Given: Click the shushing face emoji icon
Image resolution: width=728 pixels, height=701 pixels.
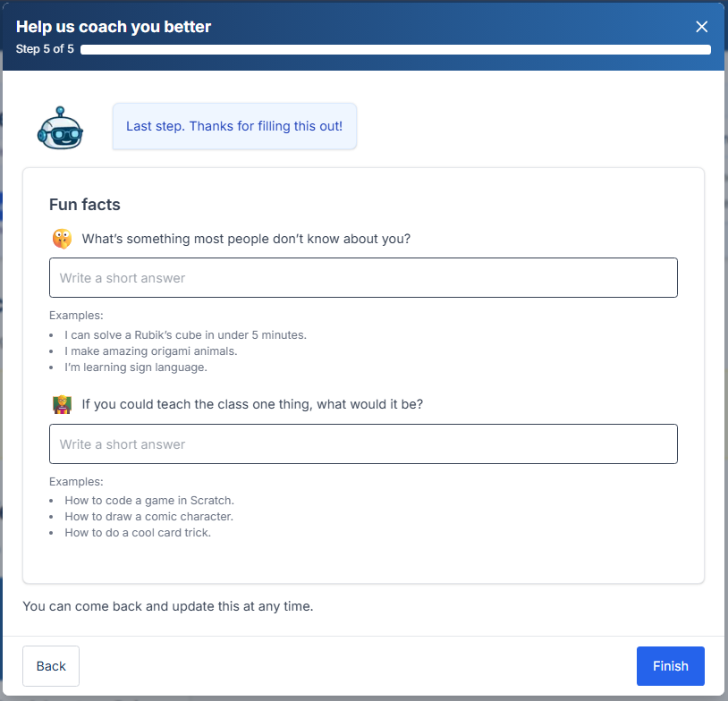Looking at the screenshot, I should pos(62,239).
